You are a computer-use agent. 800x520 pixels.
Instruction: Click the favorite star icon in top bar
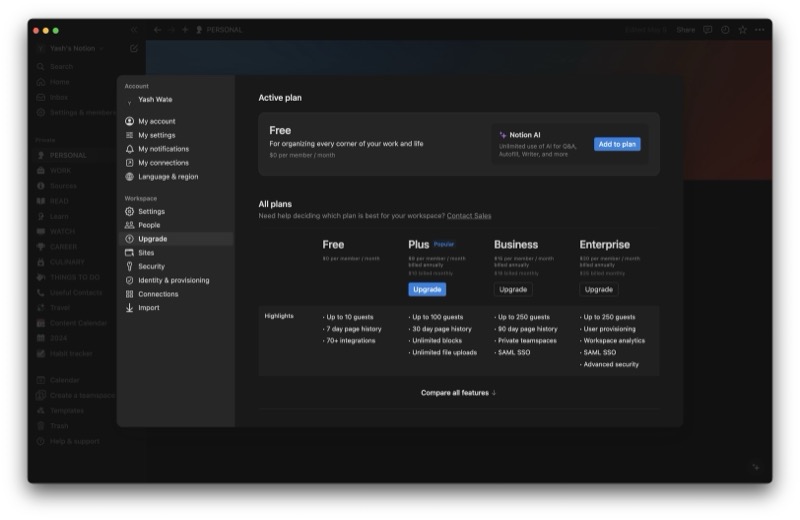pyautogui.click(x=742, y=30)
